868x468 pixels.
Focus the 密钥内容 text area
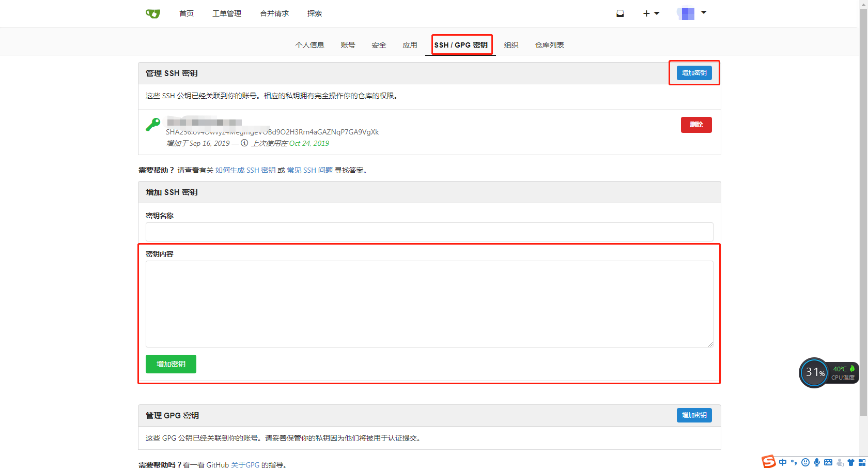(x=429, y=304)
